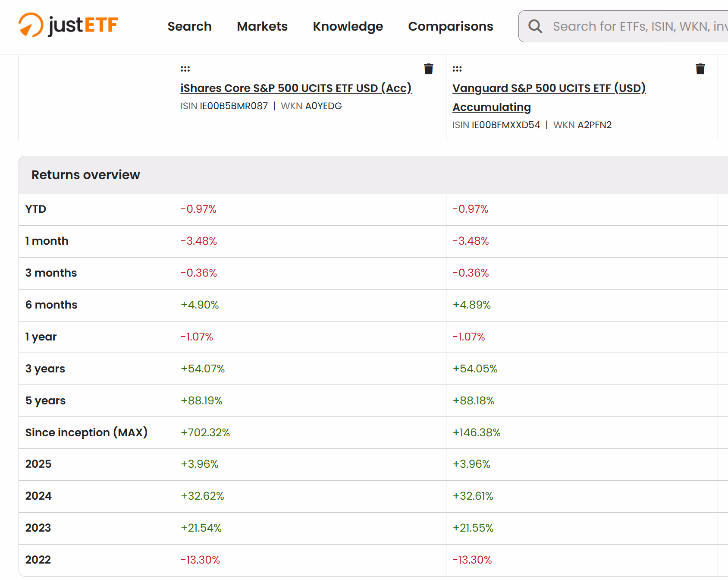Click the search magnifier icon
Viewport: 728px width, 580px height.
pos(535,26)
